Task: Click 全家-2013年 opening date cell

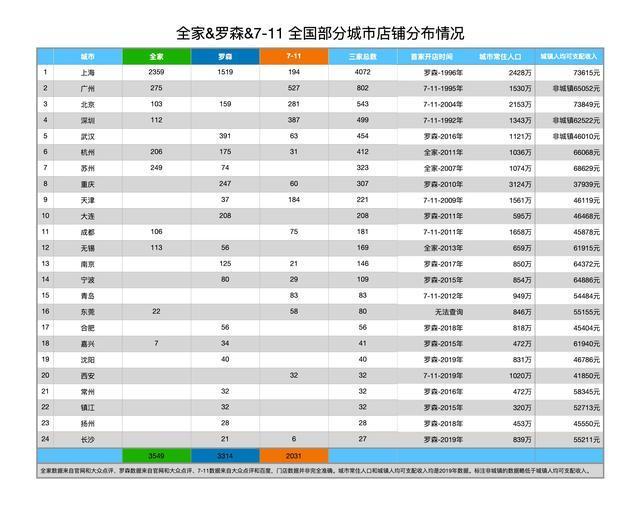Action: (x=431, y=248)
